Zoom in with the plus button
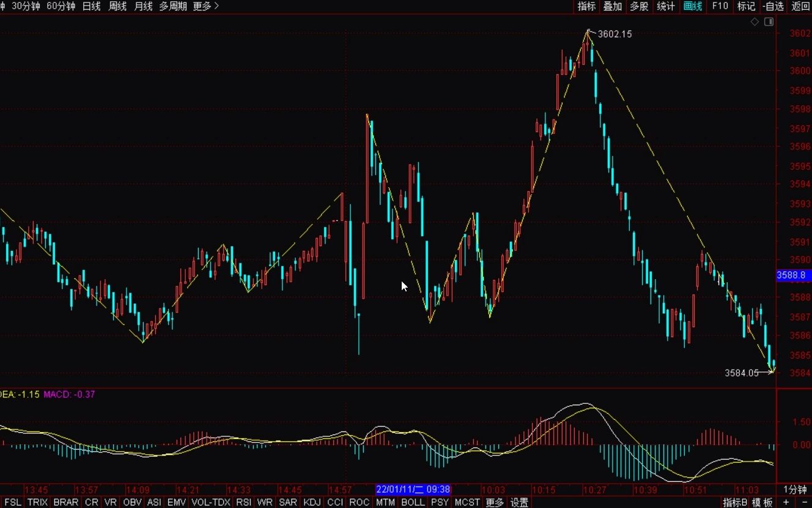The width and height of the screenshot is (812, 508). (x=786, y=502)
